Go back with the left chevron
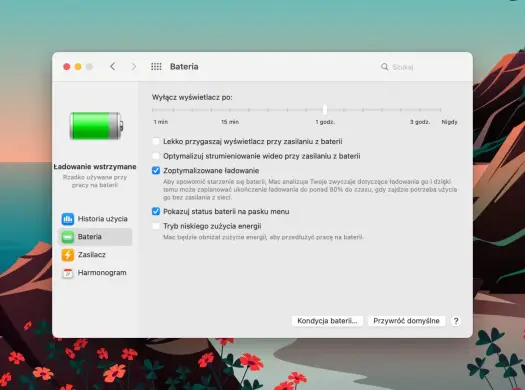 click(x=113, y=67)
